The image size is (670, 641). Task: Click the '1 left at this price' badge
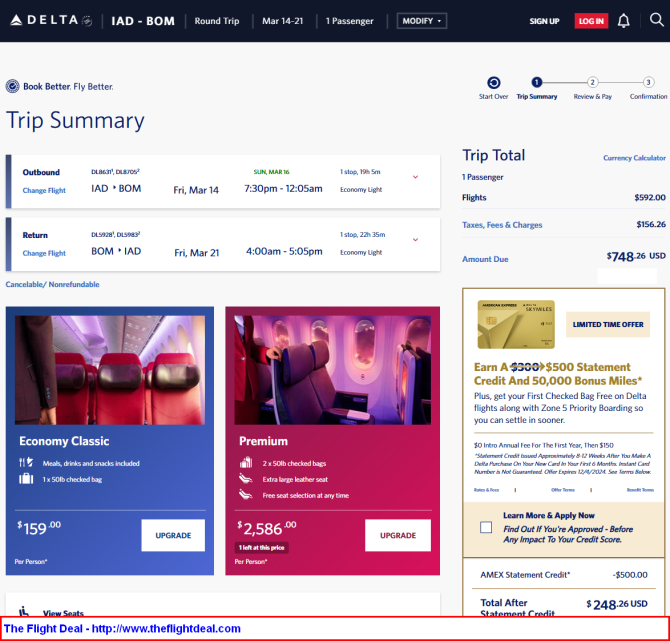click(x=262, y=547)
